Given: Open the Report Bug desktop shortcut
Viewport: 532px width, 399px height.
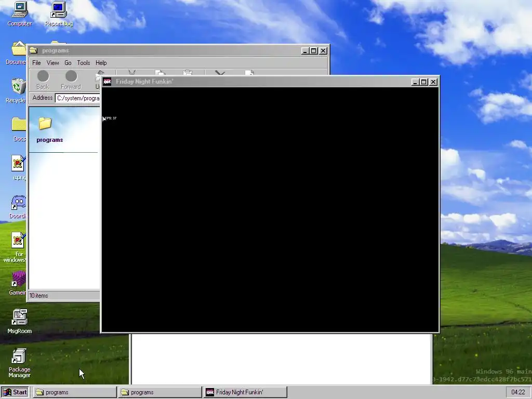Looking at the screenshot, I should click(59, 14).
